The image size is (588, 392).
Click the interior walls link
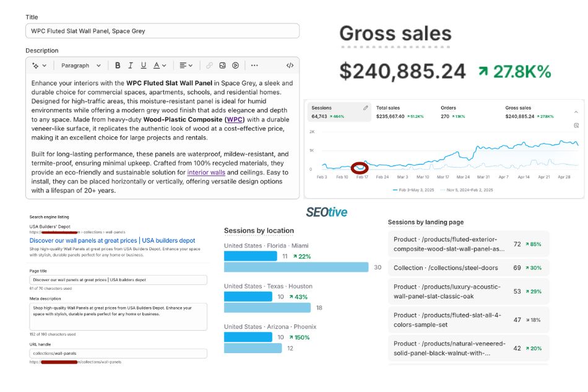pos(206,173)
